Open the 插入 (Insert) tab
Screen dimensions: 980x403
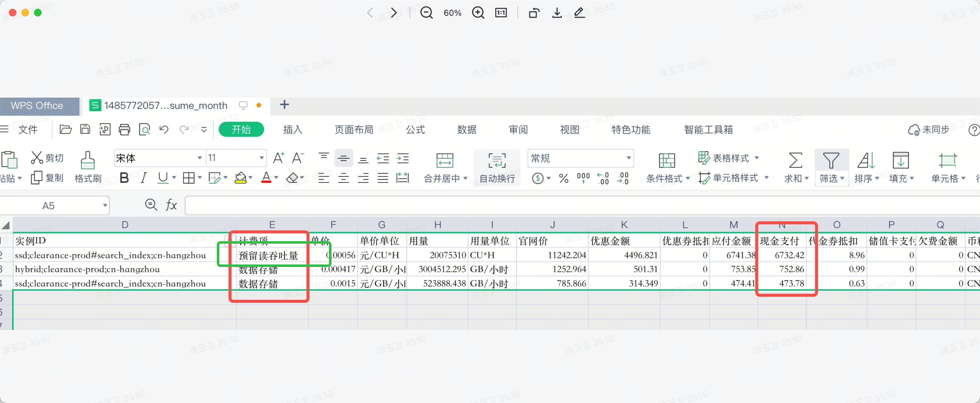tap(292, 130)
